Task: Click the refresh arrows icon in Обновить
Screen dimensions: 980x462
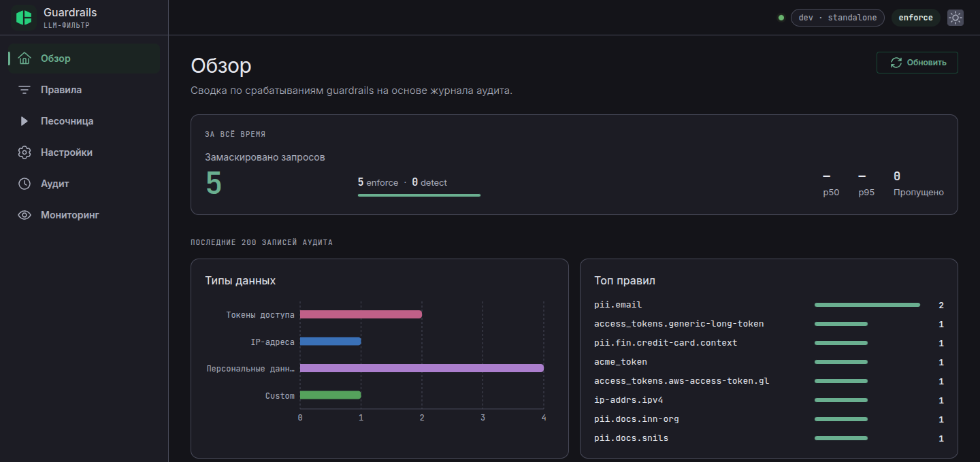Action: [896, 63]
